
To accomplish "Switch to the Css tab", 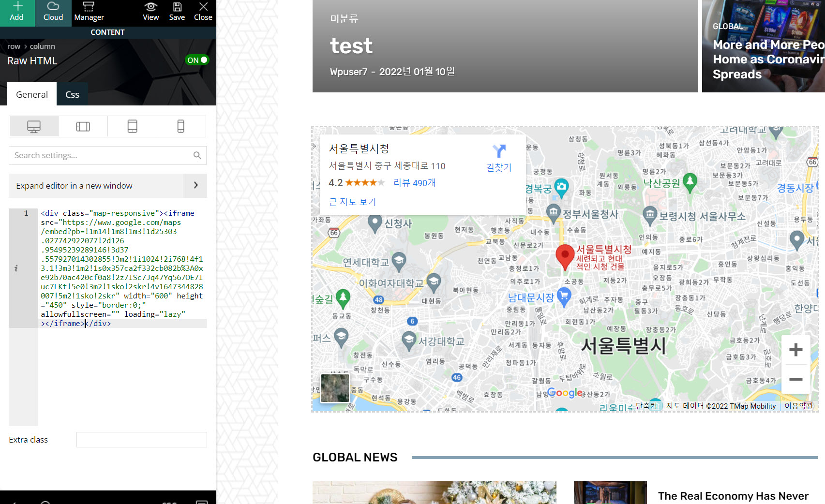I will coord(72,94).
